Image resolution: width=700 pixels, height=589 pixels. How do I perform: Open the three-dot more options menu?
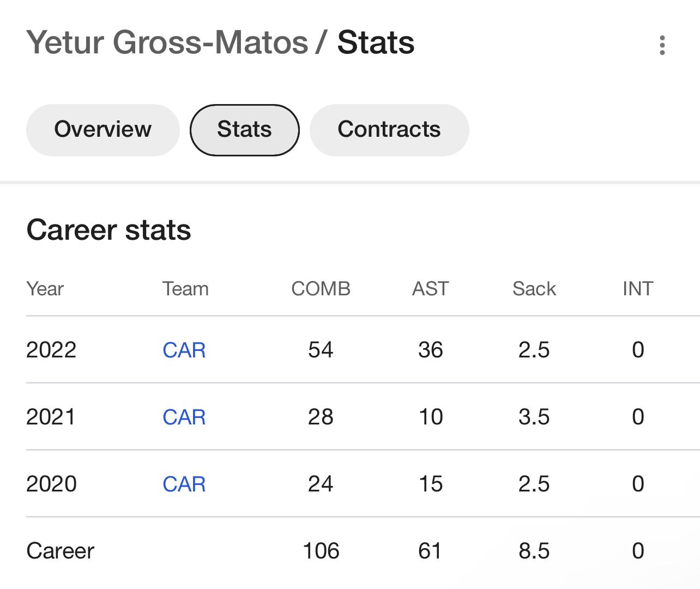coord(662,45)
